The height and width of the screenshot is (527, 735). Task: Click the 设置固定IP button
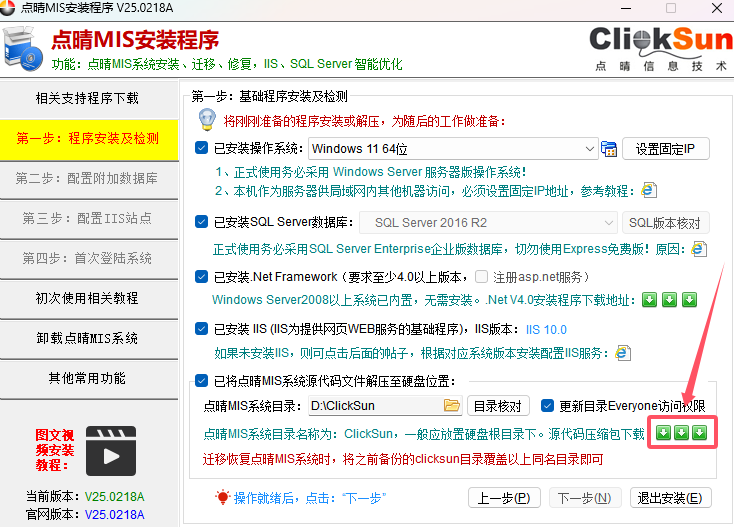click(x=665, y=149)
